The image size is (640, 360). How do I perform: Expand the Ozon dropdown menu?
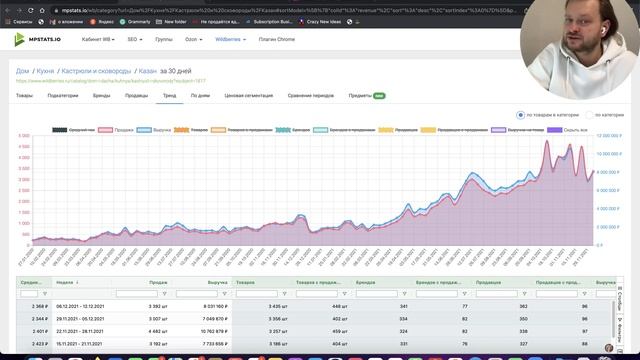[193, 40]
